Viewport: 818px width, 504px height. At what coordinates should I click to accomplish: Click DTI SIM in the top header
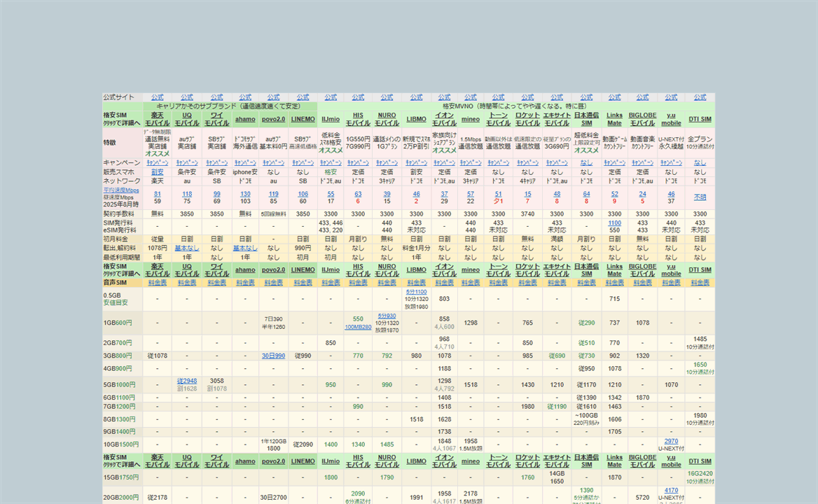point(700,119)
